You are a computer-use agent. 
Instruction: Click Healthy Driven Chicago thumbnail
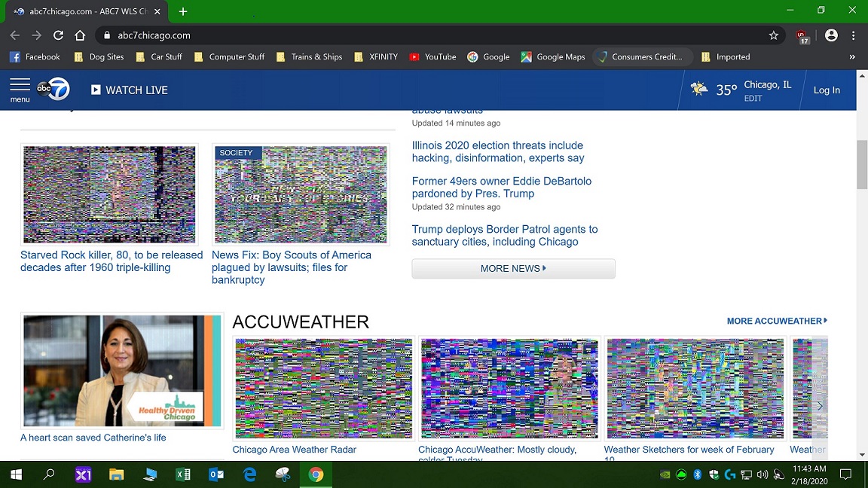pyautogui.click(x=122, y=371)
